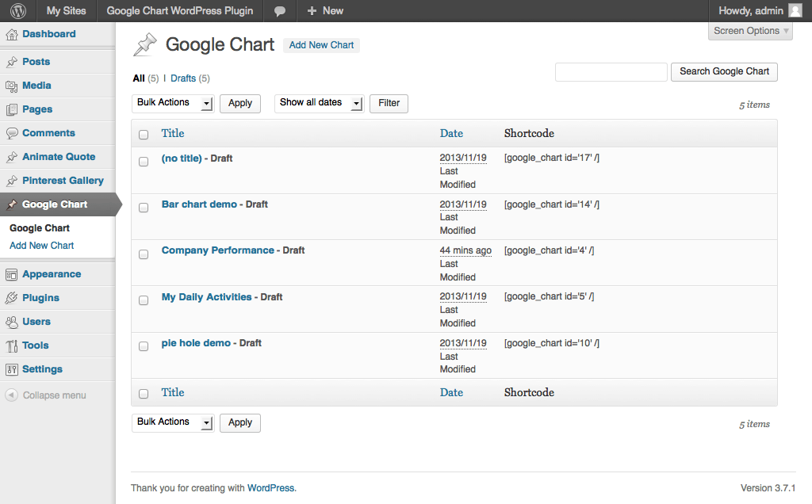Click in the chart search input field
This screenshot has height=504, width=812.
pyautogui.click(x=611, y=72)
